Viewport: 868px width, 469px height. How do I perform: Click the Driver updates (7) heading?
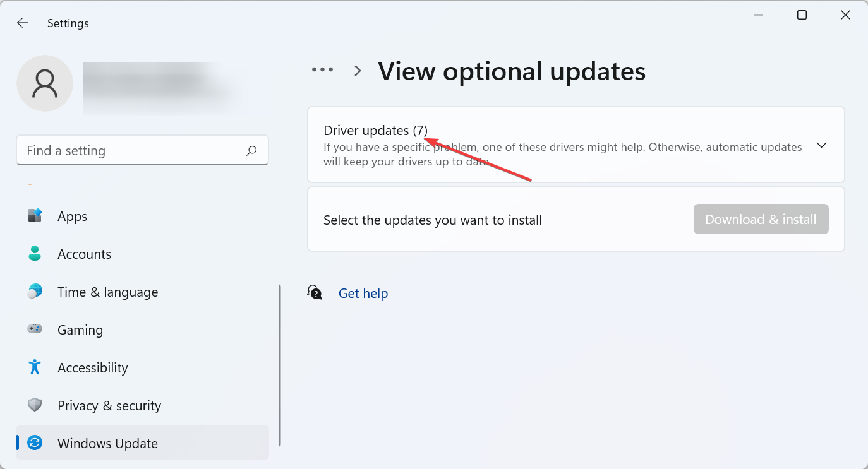[376, 131]
